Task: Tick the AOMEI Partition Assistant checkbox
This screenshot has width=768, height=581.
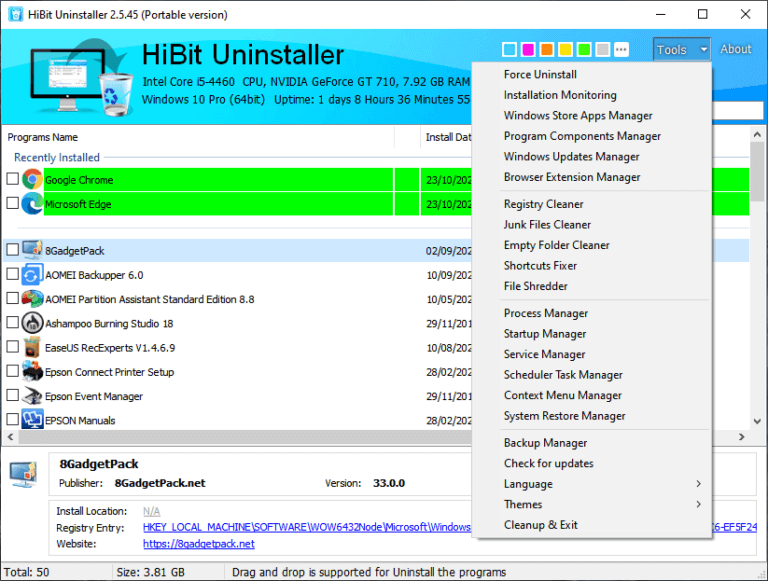Action: pos(13,298)
